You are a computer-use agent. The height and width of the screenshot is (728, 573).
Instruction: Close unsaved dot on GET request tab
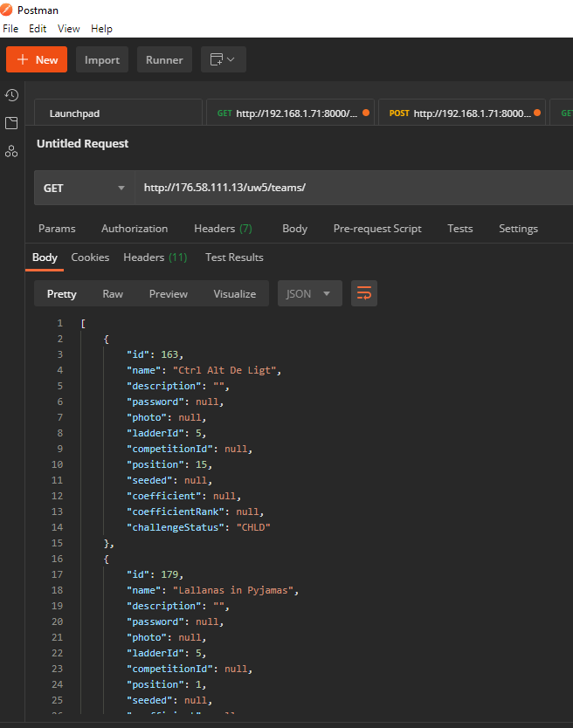pos(366,113)
